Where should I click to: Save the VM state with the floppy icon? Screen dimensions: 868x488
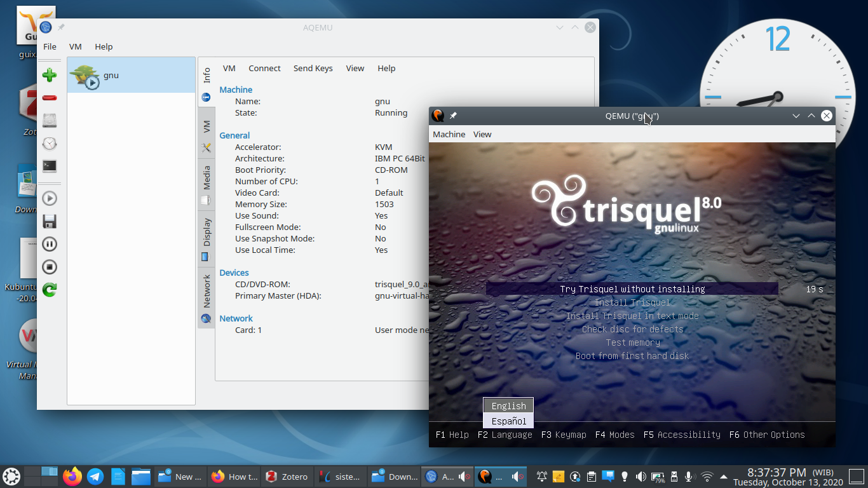coord(50,221)
